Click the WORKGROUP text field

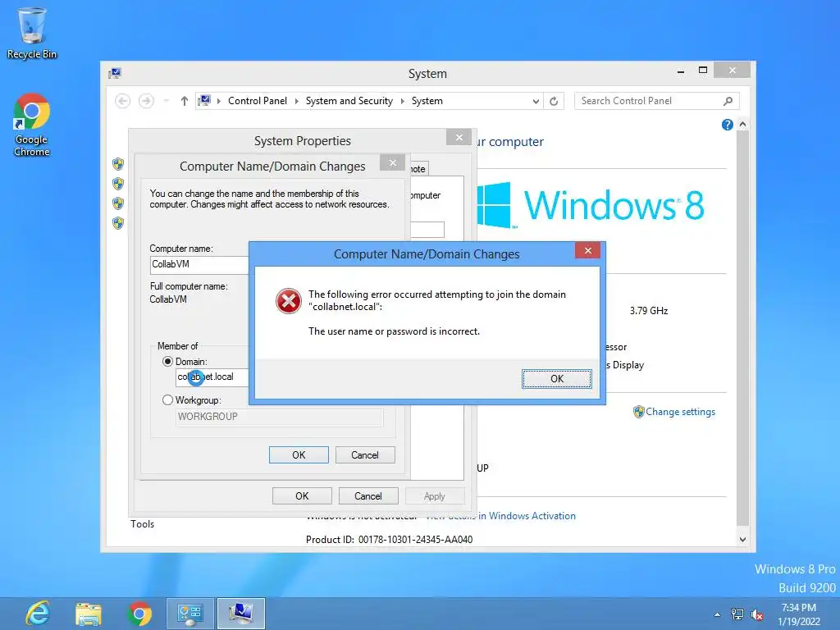pos(279,417)
